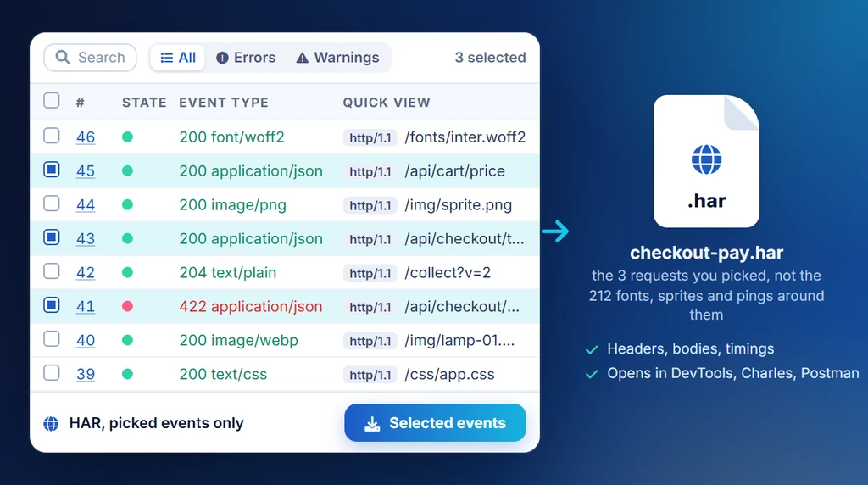The width and height of the screenshot is (868, 485).
Task: Click the "200 font/woff2" event type
Action: 231,137
